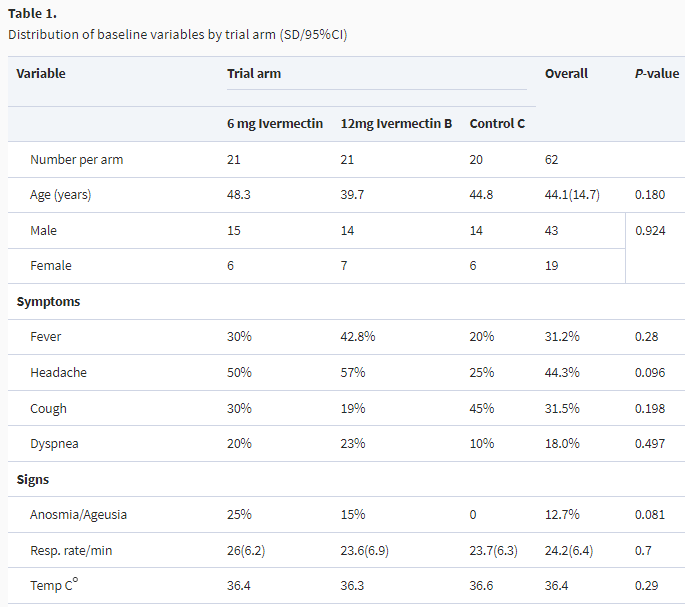Click the '12mg Ivermectin B' subheader
The width and height of the screenshot is (685, 607).
[396, 124]
